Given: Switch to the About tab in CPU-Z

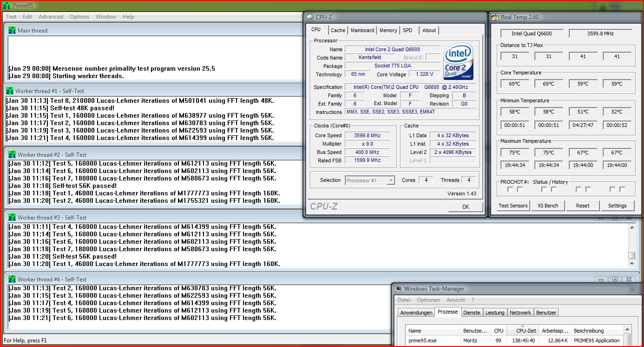Looking at the screenshot, I should click(x=429, y=30).
